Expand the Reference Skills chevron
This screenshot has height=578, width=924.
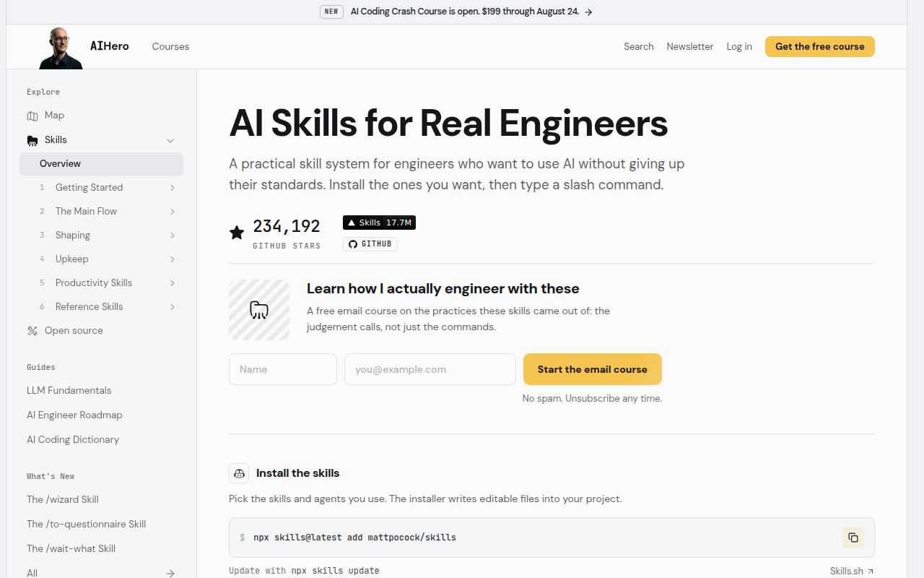(x=173, y=307)
